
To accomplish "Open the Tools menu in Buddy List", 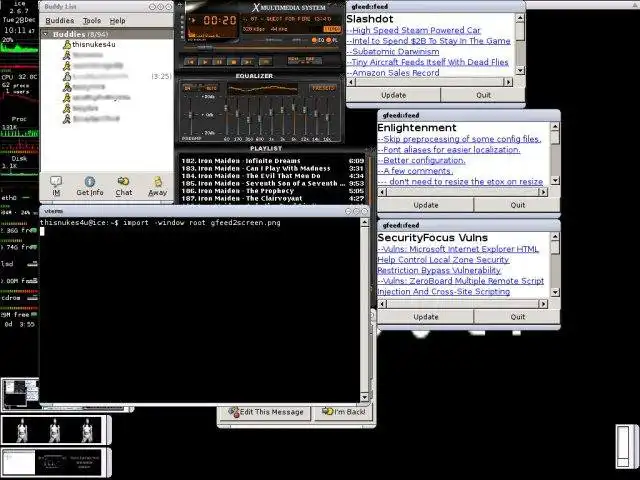I will [x=92, y=20].
